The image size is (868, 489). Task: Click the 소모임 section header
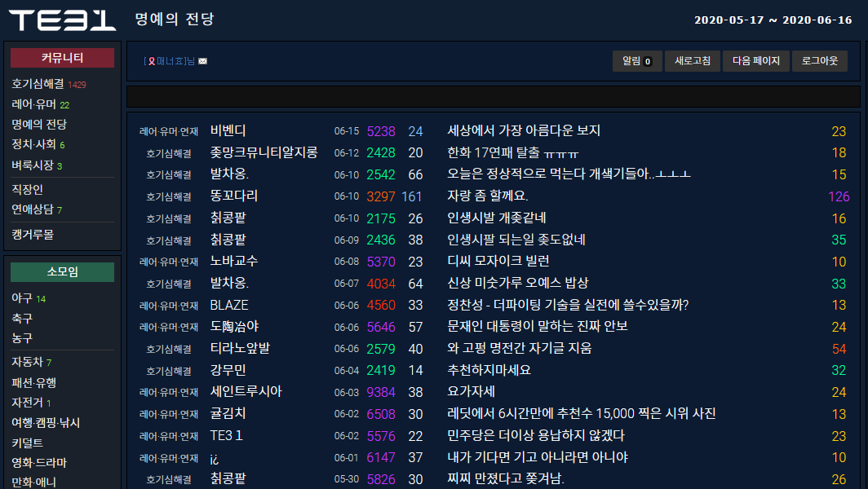63,271
